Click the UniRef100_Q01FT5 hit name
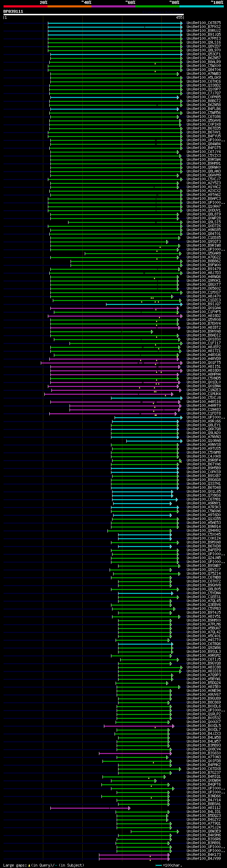 click(x=204, y=363)
